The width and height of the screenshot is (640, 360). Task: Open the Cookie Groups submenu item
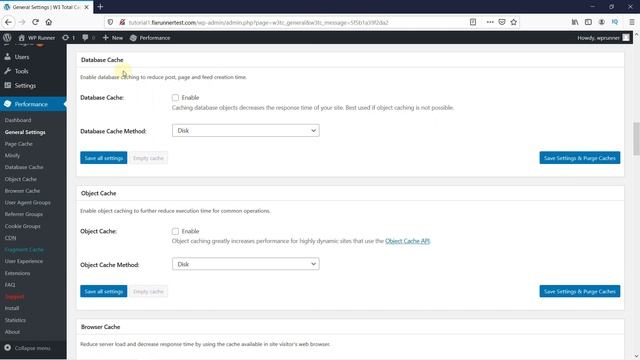pyautogui.click(x=22, y=226)
